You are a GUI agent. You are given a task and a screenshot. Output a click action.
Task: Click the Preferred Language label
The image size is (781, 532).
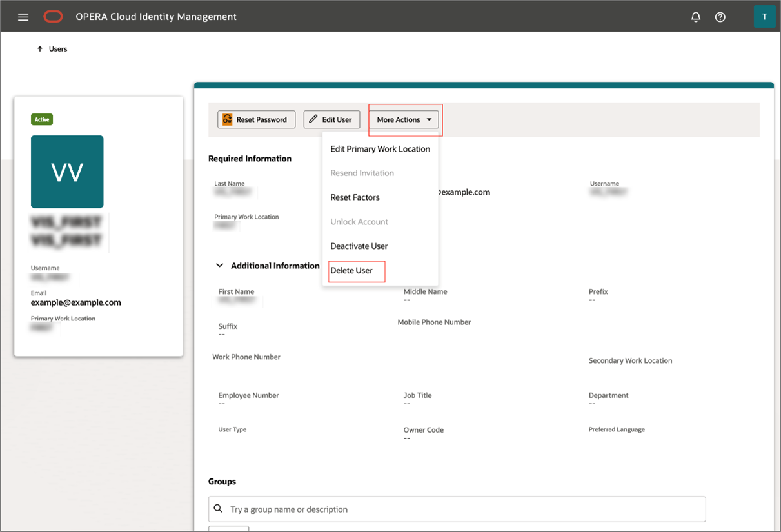click(x=617, y=429)
